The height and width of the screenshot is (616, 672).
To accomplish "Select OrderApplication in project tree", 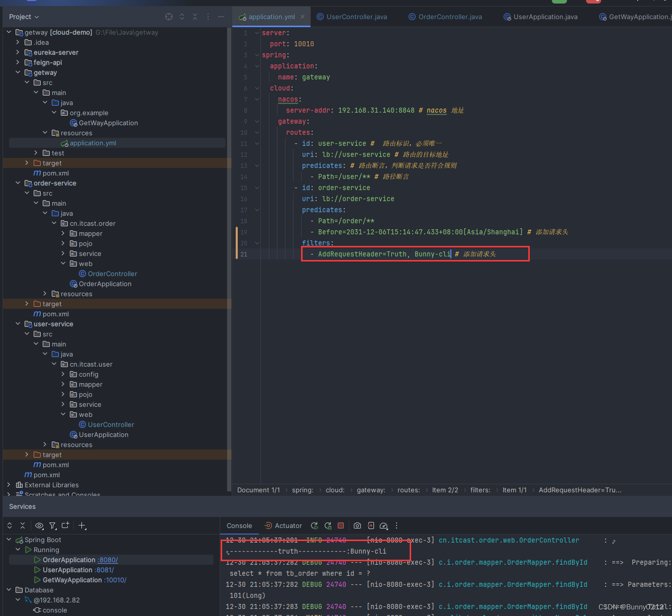I will [x=105, y=284].
